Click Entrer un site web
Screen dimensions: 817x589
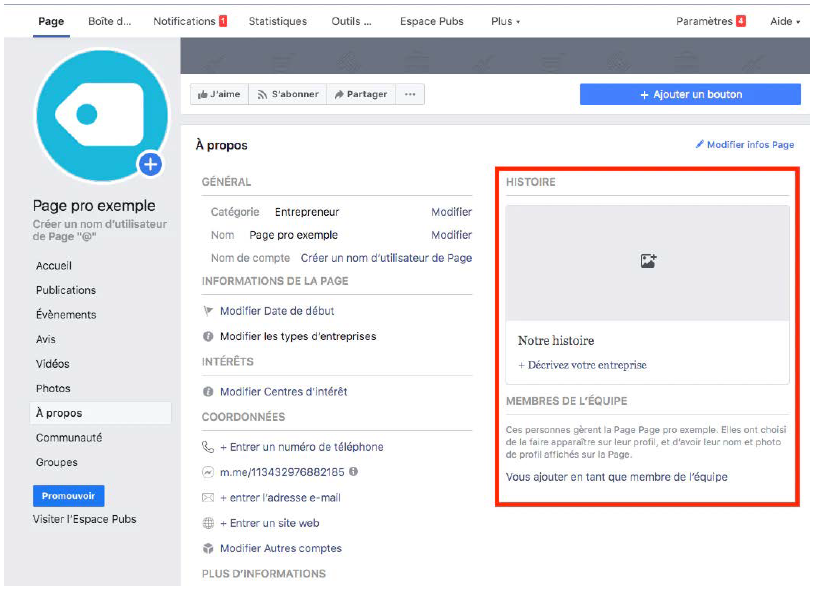(269, 523)
